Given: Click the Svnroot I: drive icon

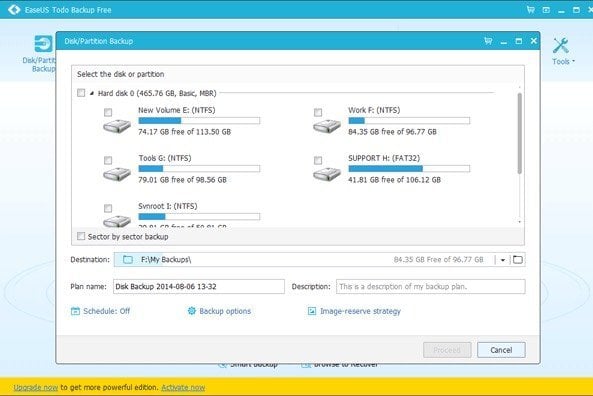Looking at the screenshot, I should pyautogui.click(x=117, y=221).
